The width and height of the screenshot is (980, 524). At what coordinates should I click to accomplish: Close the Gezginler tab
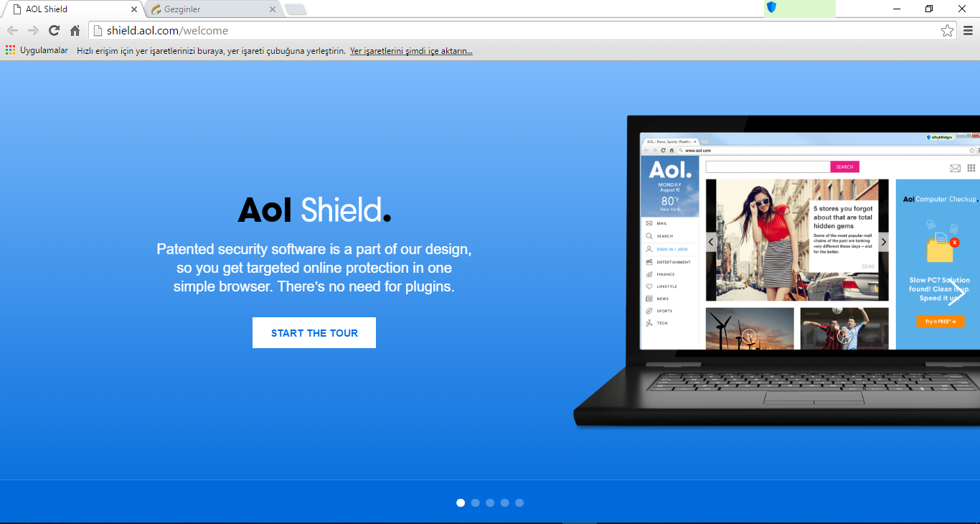coord(272,9)
